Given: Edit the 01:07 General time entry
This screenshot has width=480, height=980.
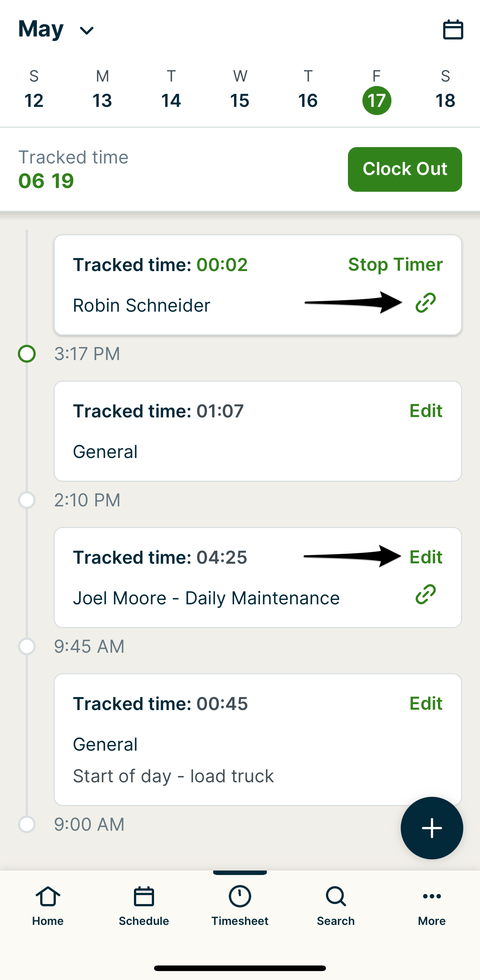Looking at the screenshot, I should coord(426,411).
